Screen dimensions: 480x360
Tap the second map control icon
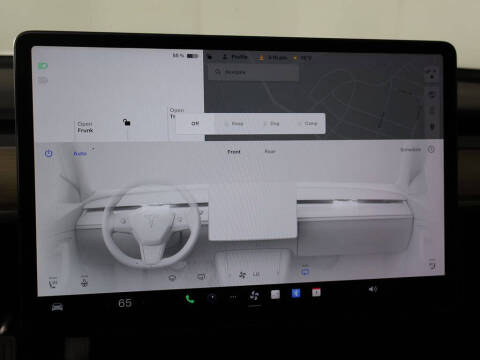tap(432, 94)
